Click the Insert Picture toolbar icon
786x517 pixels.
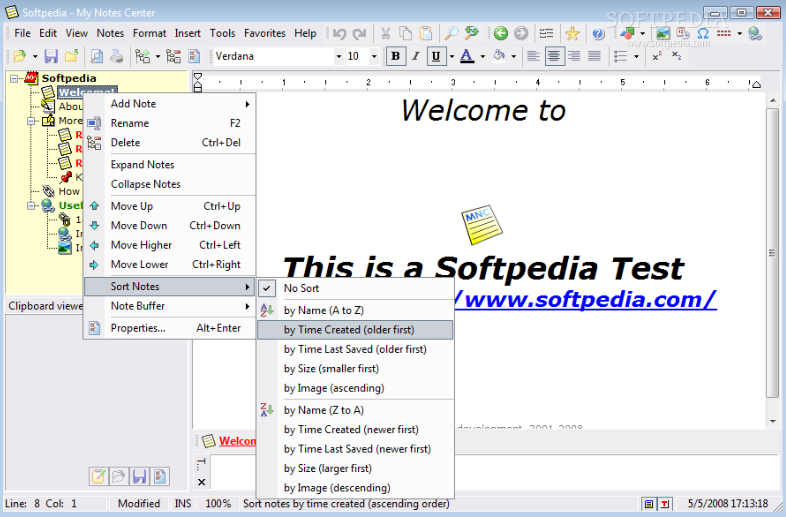click(x=663, y=34)
